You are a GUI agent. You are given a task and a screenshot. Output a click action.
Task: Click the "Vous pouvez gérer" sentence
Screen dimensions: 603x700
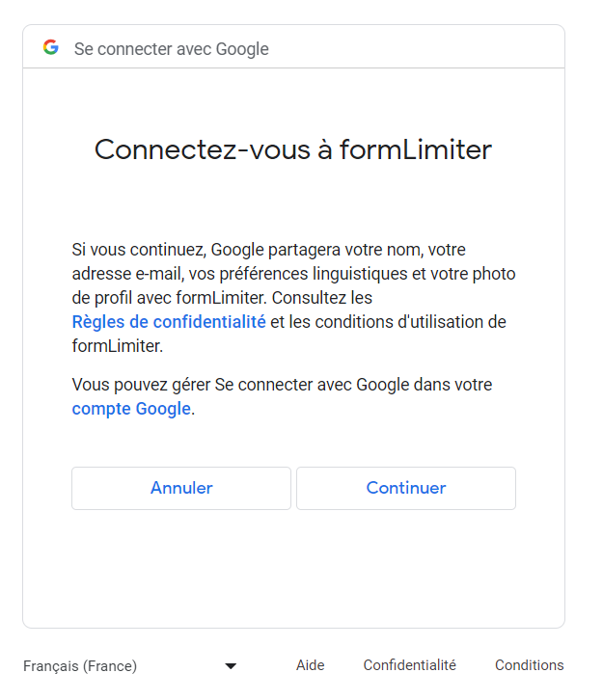tap(282, 385)
